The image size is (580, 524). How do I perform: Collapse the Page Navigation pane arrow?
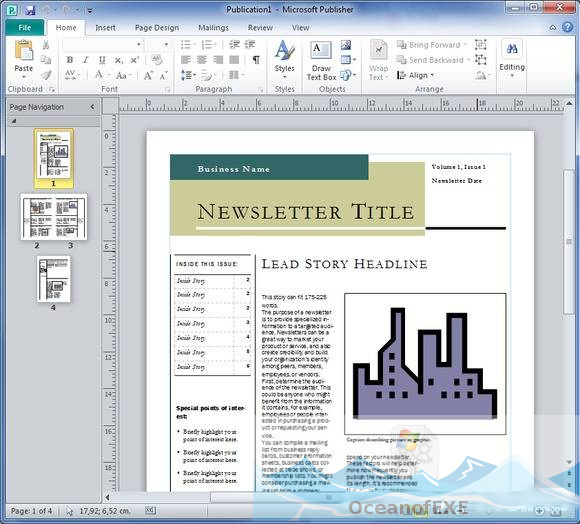click(92, 107)
